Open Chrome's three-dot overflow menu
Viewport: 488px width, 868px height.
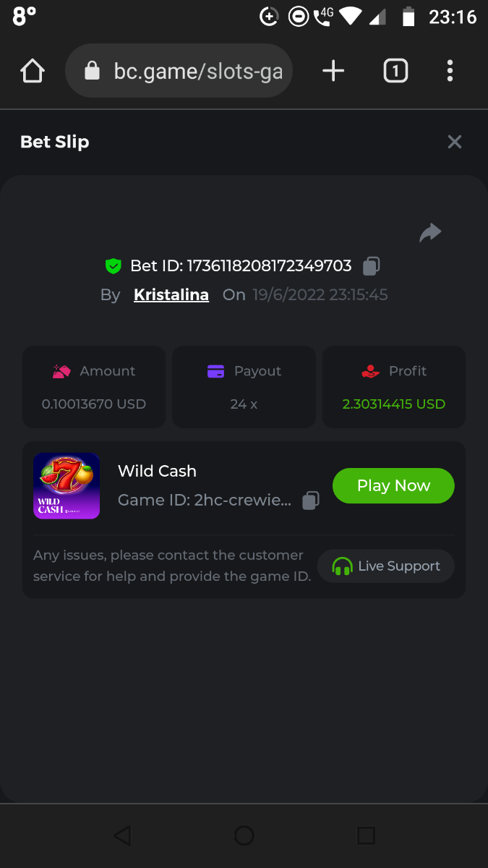(x=450, y=71)
